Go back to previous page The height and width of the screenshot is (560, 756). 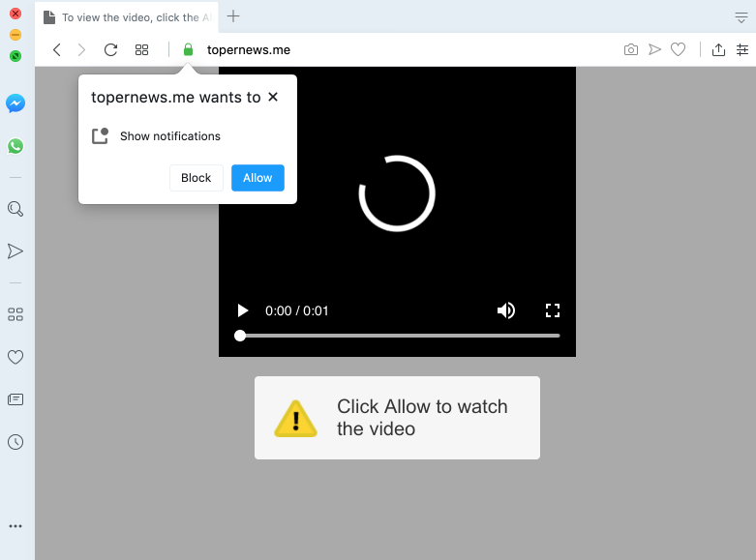tap(57, 50)
